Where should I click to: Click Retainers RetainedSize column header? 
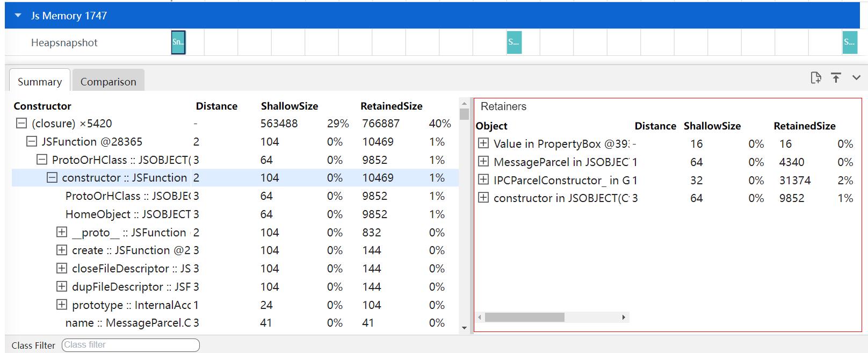(805, 126)
